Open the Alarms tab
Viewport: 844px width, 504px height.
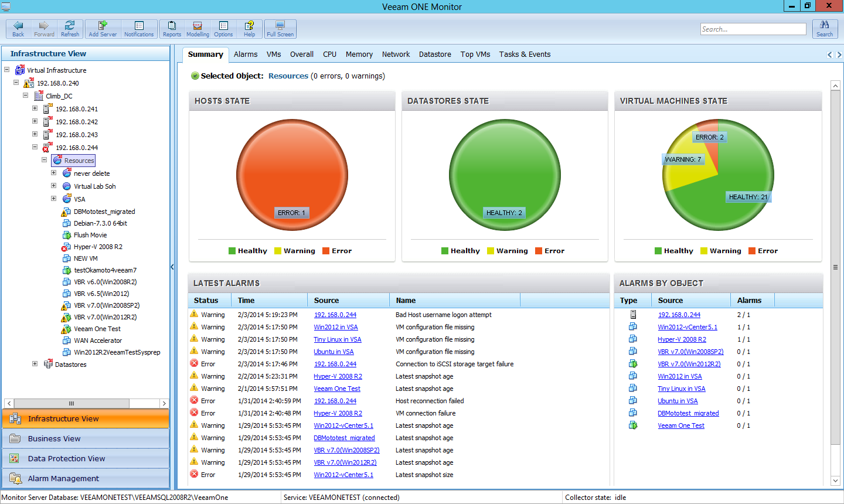click(x=246, y=54)
